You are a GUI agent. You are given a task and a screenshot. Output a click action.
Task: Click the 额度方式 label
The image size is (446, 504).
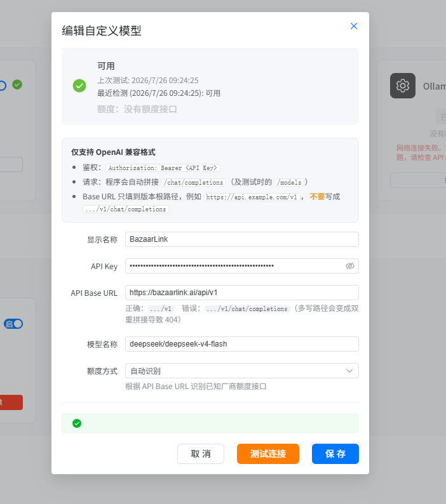[x=102, y=371]
